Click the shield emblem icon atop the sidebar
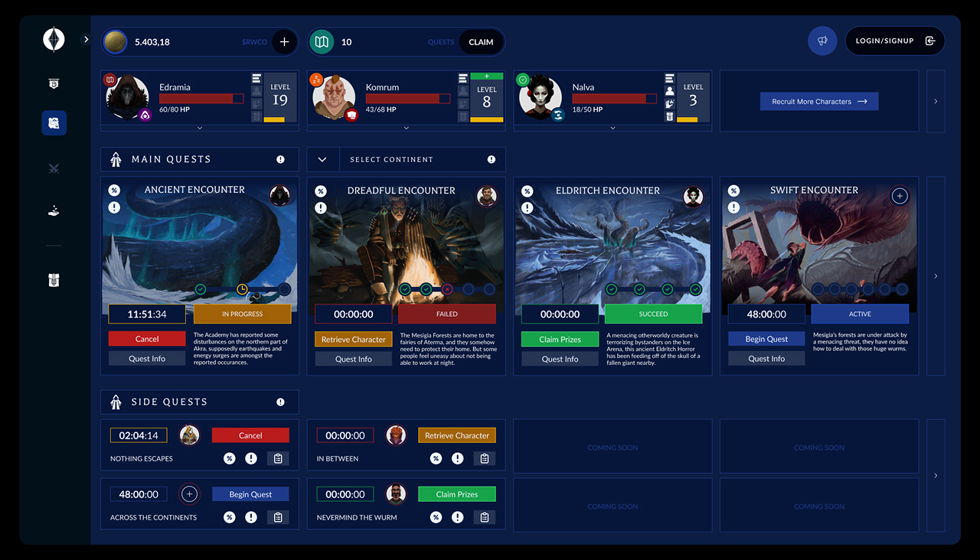The width and height of the screenshot is (980, 560). click(x=54, y=83)
